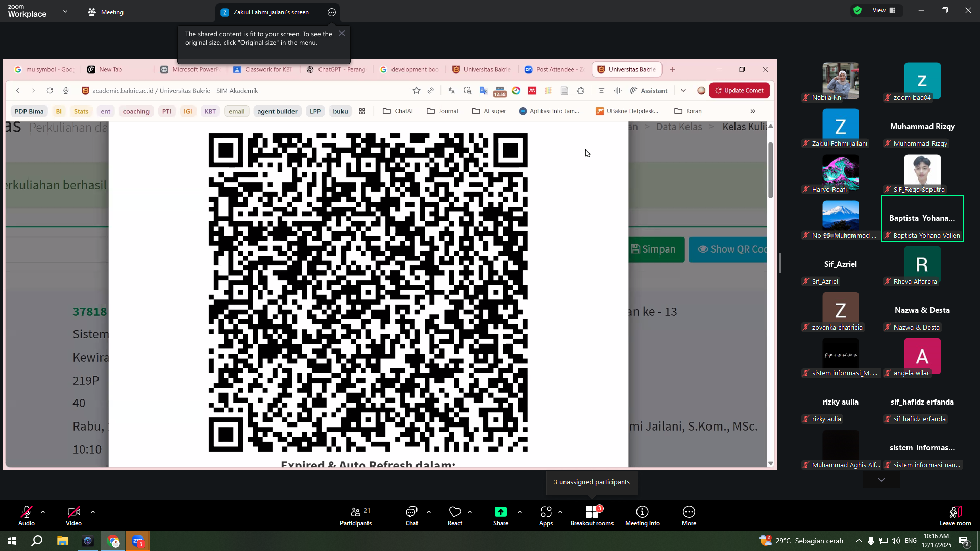Image resolution: width=980 pixels, height=551 pixels.
Task: Select Nabila Kn's video thumbnail
Action: click(841, 81)
